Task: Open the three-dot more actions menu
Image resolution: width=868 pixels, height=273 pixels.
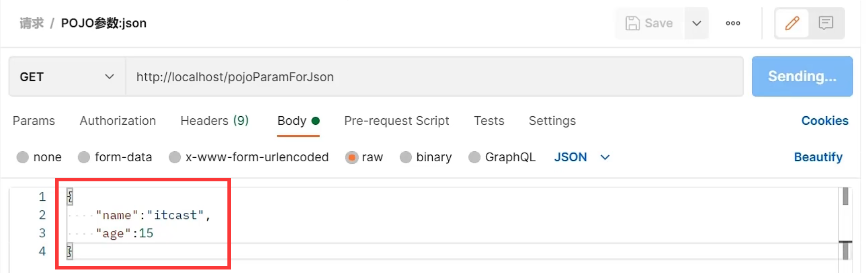Action: pyautogui.click(x=733, y=23)
